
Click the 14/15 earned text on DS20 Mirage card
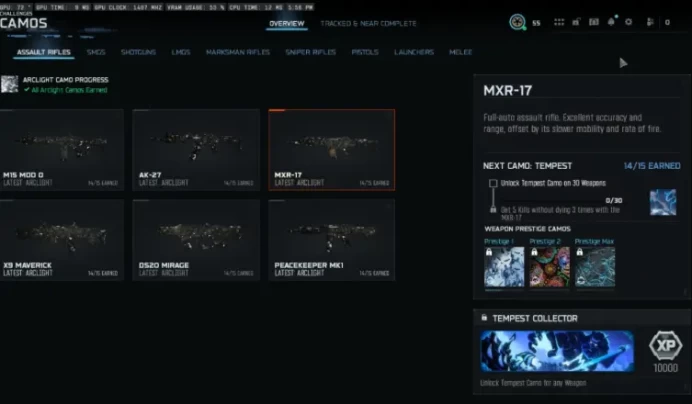pos(238,273)
